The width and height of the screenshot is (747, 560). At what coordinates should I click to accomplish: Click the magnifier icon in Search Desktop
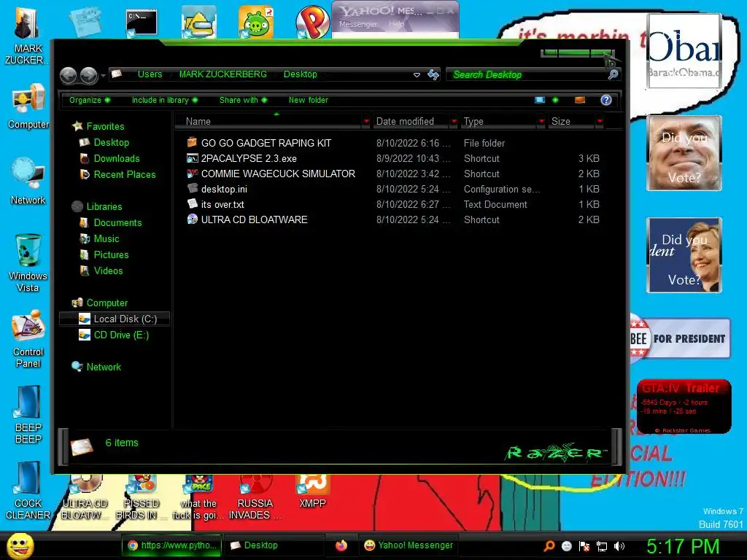coord(613,74)
